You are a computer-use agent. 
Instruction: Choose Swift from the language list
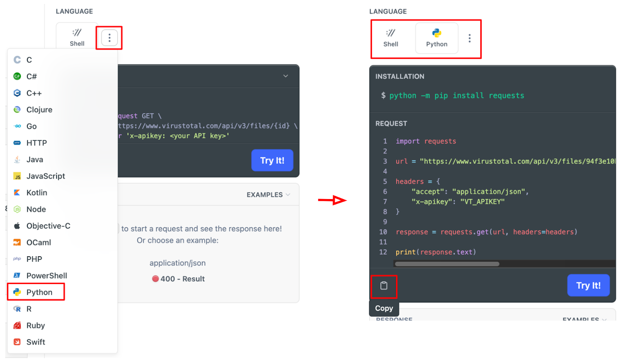point(62,342)
